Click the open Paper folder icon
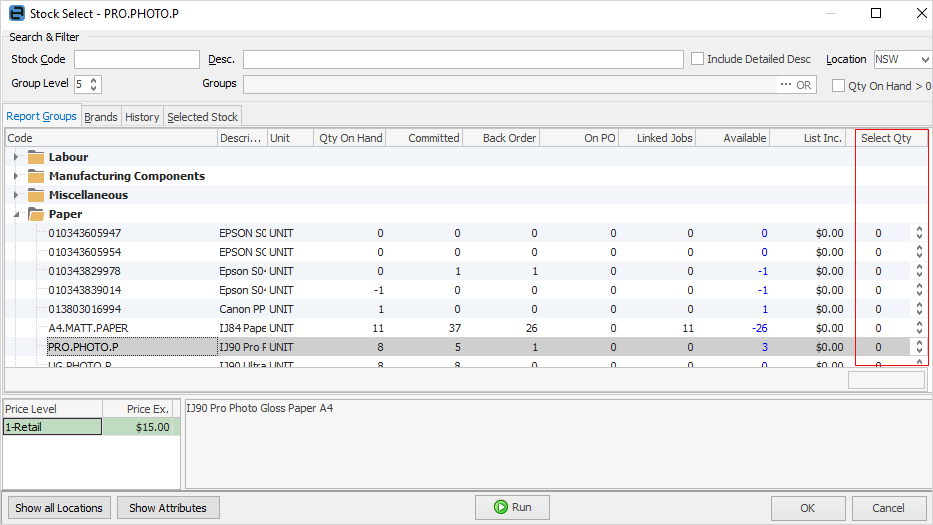 tap(36, 214)
